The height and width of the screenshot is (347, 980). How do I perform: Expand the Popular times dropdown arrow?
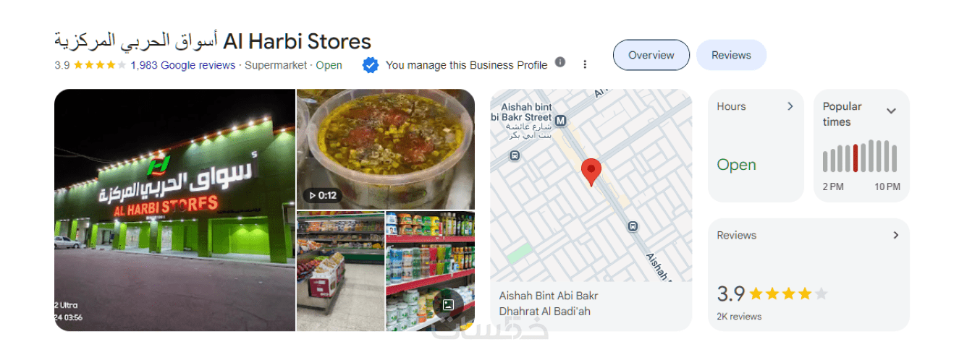891,111
